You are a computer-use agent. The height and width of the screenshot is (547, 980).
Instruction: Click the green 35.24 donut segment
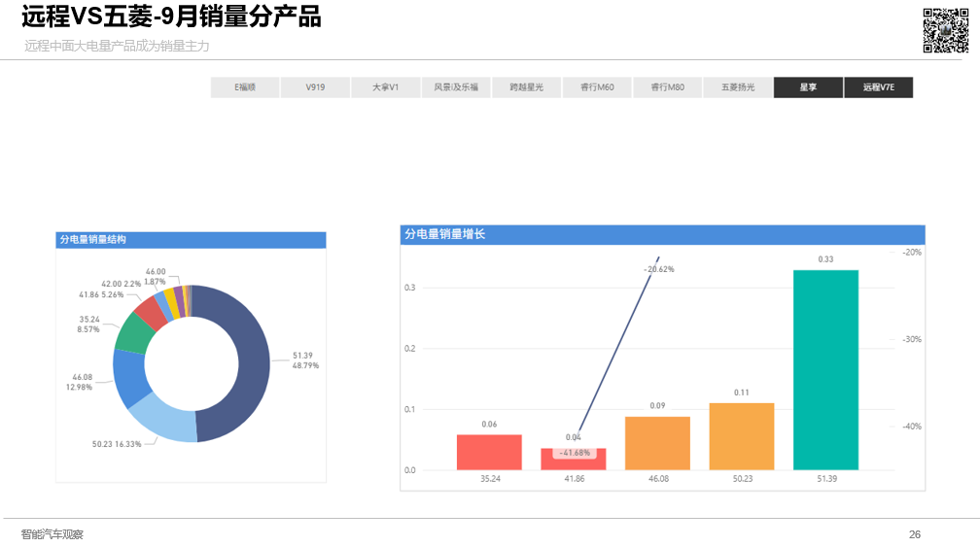click(x=134, y=333)
